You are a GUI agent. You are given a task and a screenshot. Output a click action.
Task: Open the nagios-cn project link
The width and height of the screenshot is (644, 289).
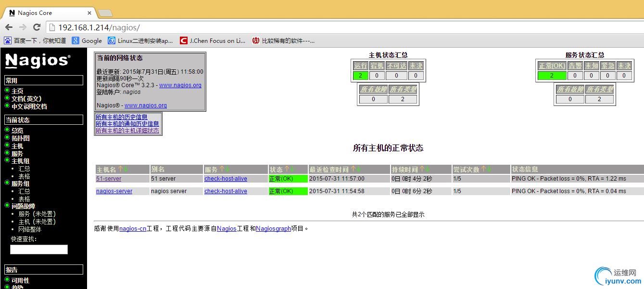point(133,229)
